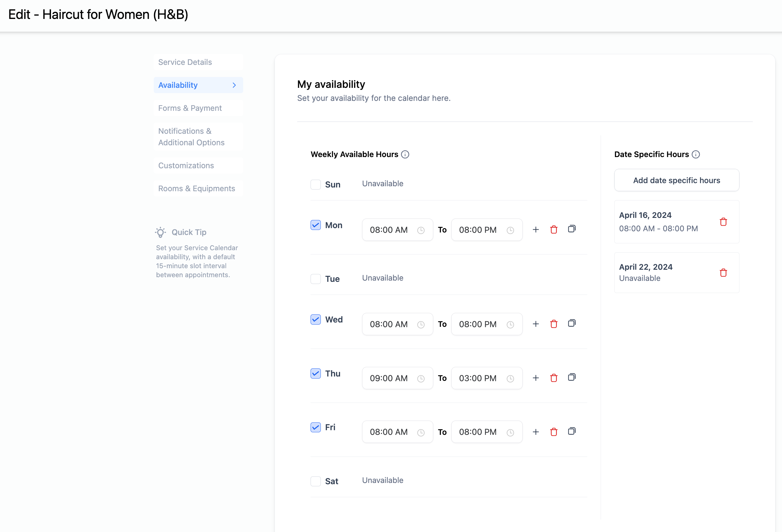Go to Rooms & Equipments section
Image resolution: width=782 pixels, height=532 pixels.
[197, 188]
